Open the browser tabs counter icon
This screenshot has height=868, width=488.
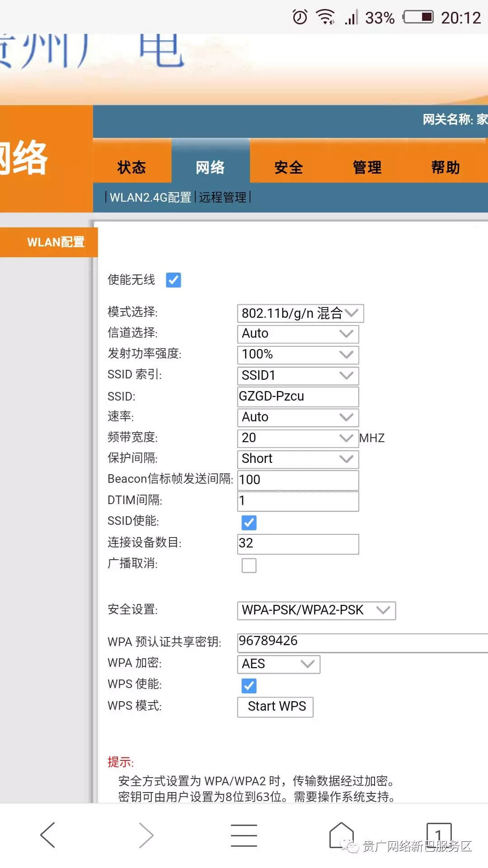tap(438, 835)
